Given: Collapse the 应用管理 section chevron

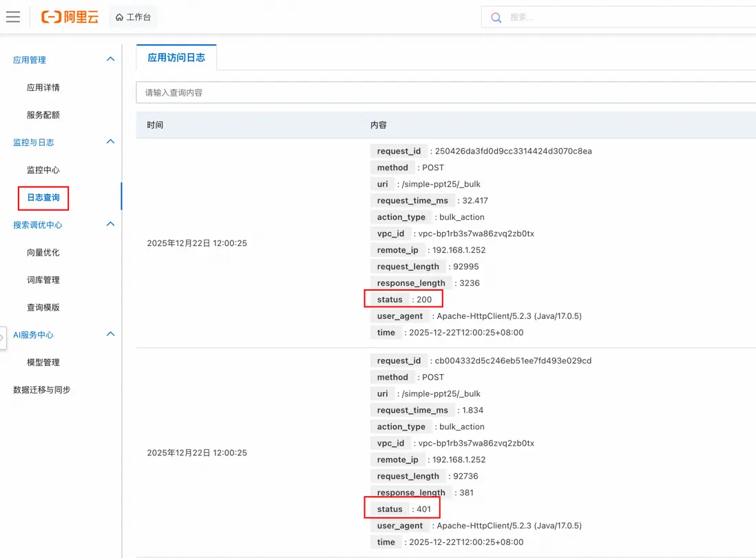Looking at the screenshot, I should [110, 59].
